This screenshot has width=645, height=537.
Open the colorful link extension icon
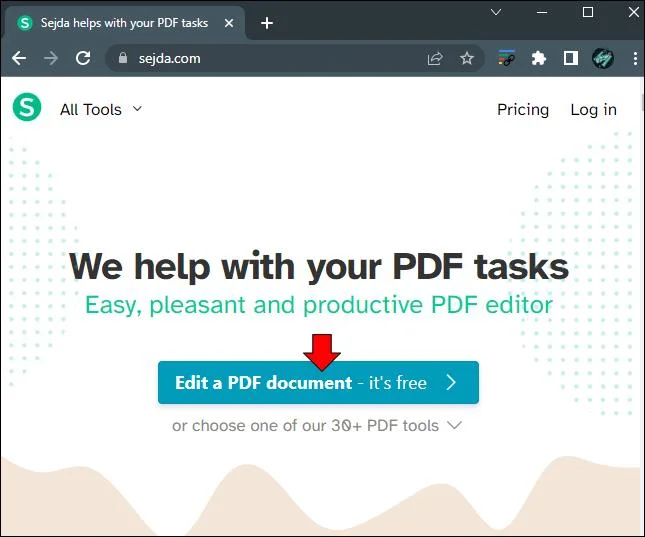[x=507, y=58]
